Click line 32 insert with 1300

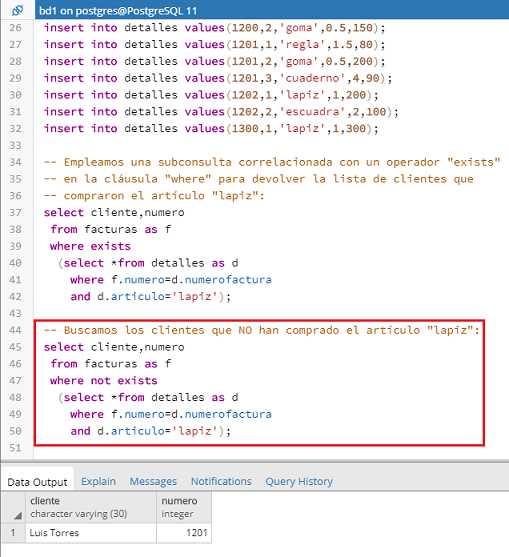coord(211,129)
